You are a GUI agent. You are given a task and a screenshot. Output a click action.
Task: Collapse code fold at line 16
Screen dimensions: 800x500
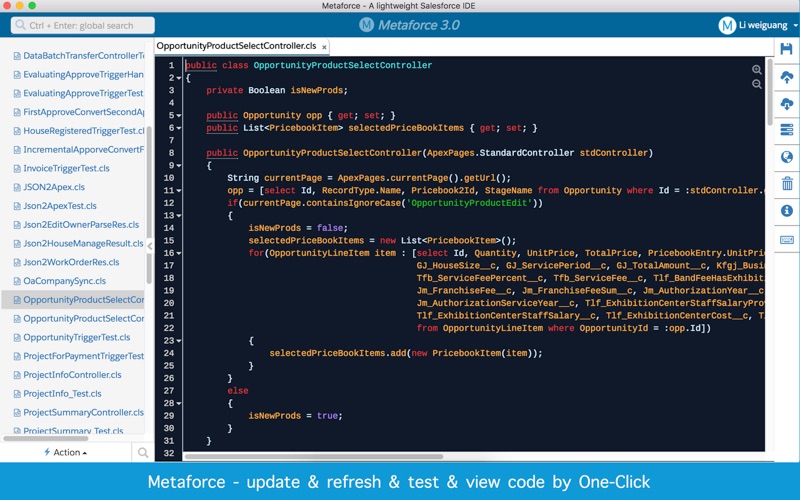[179, 254]
